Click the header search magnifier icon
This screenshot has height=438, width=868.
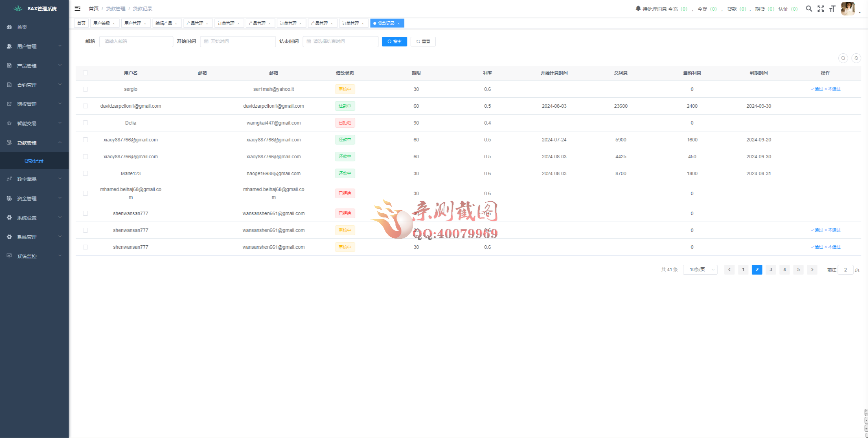(x=809, y=9)
